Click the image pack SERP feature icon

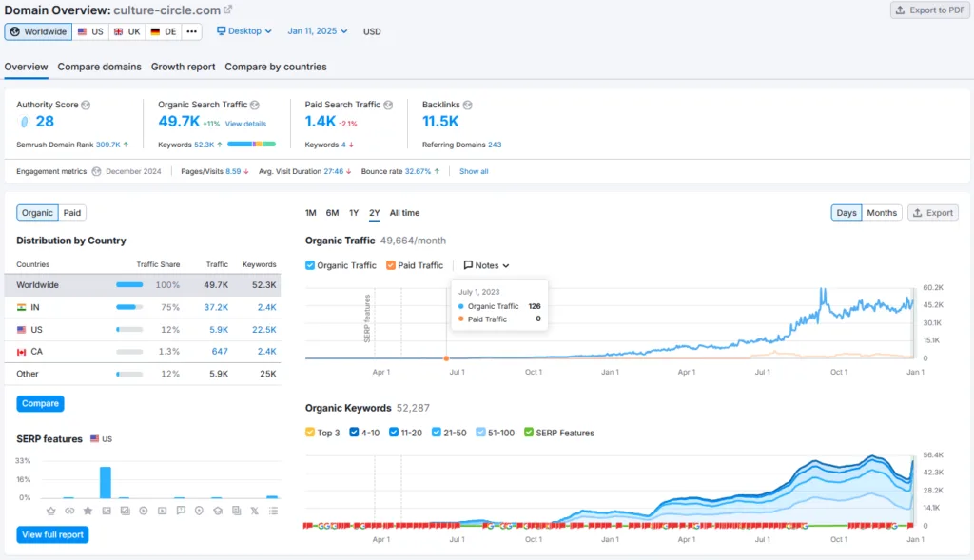coord(125,511)
